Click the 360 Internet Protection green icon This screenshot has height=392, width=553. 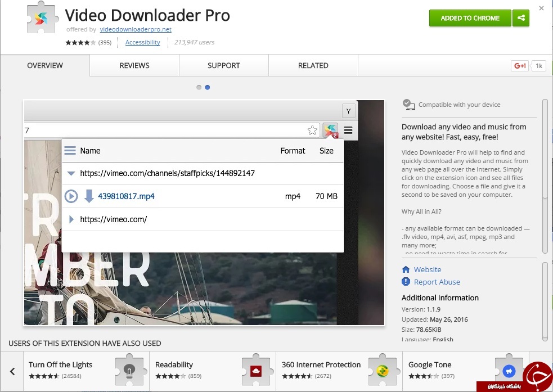click(x=383, y=371)
